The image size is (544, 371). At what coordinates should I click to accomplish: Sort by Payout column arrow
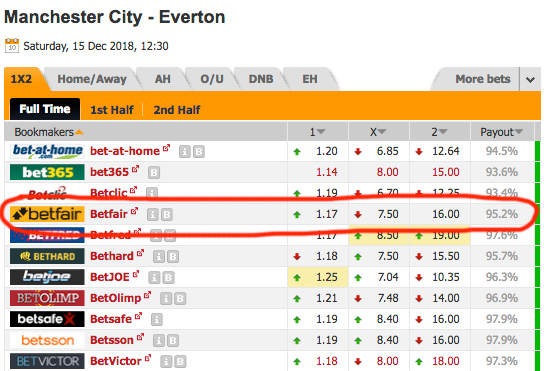[519, 132]
